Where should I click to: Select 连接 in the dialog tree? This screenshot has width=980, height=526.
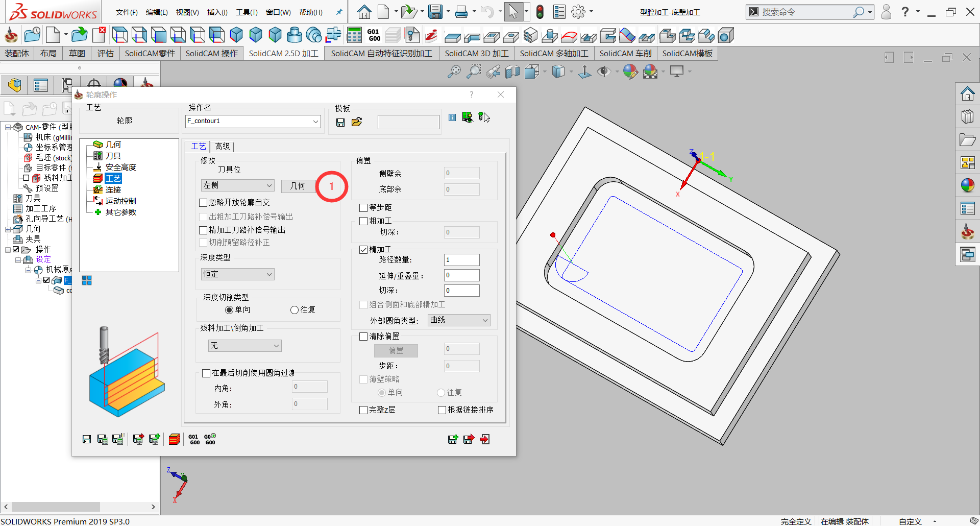pos(113,190)
